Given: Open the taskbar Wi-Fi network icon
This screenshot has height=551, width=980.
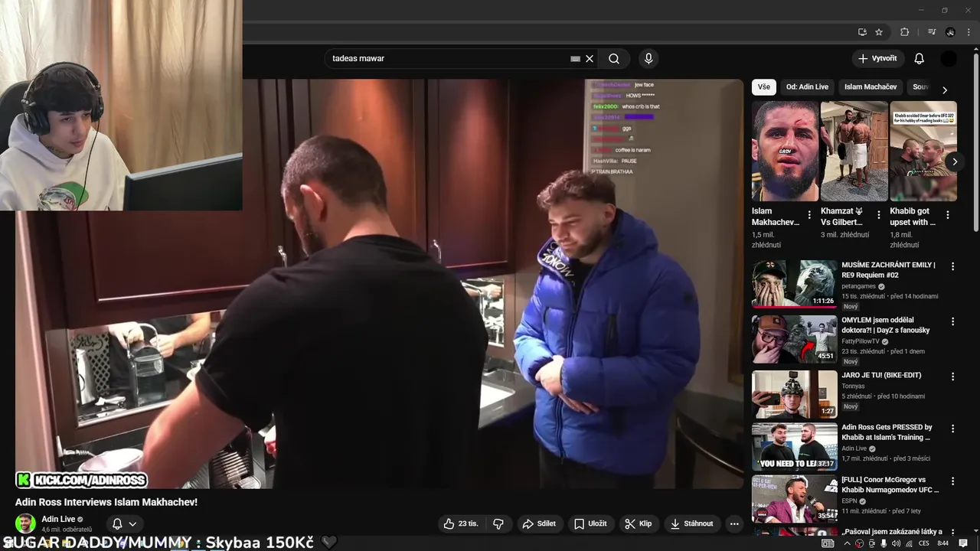Looking at the screenshot, I should point(909,543).
